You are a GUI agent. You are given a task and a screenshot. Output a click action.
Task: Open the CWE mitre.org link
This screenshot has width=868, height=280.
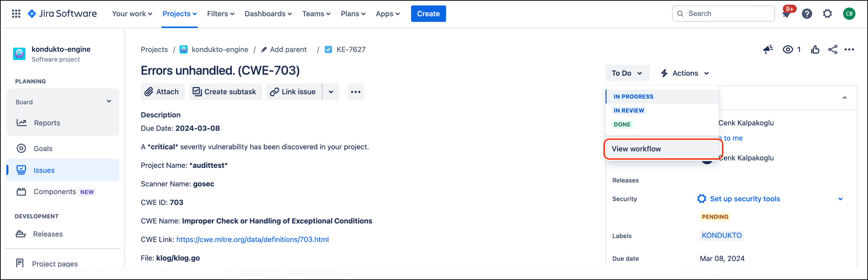pyautogui.click(x=252, y=240)
